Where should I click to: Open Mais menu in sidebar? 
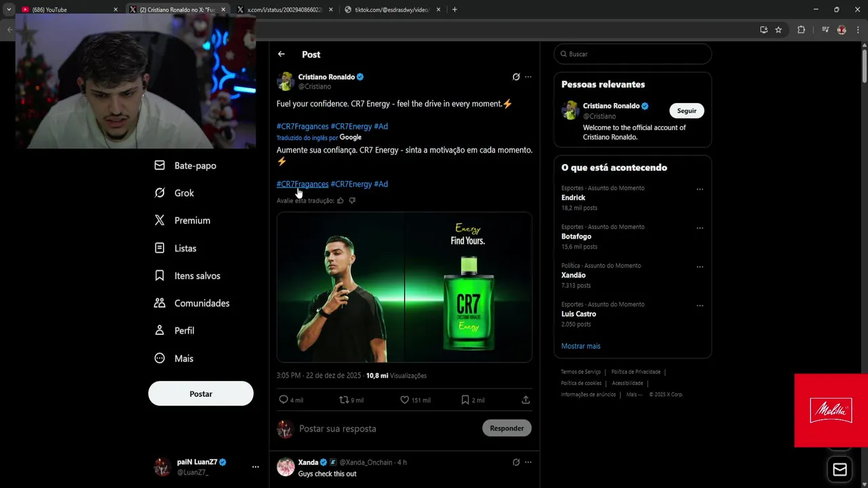coord(174,359)
